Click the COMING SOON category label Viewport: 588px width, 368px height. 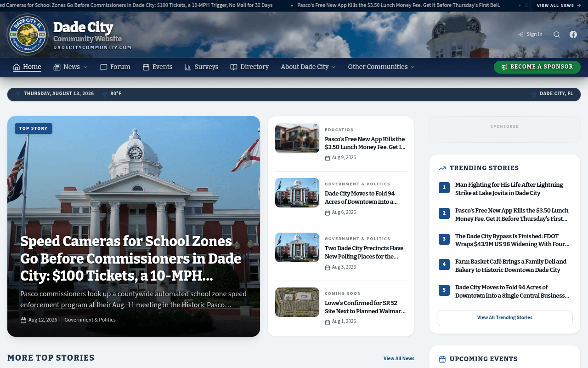343,293
